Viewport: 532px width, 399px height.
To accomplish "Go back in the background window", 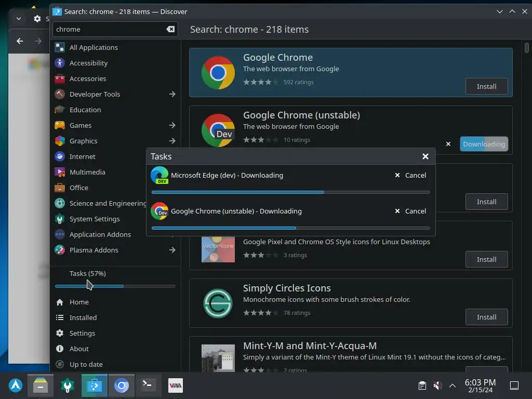I will (x=20, y=42).
